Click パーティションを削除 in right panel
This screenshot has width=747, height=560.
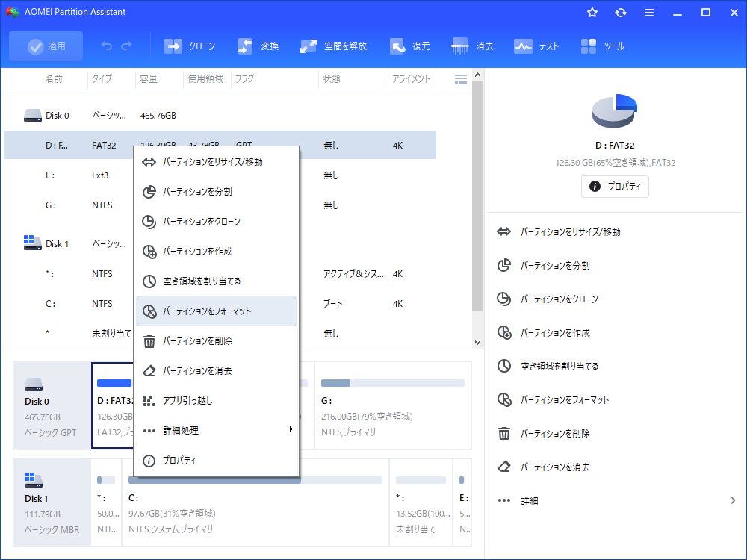(x=543, y=433)
